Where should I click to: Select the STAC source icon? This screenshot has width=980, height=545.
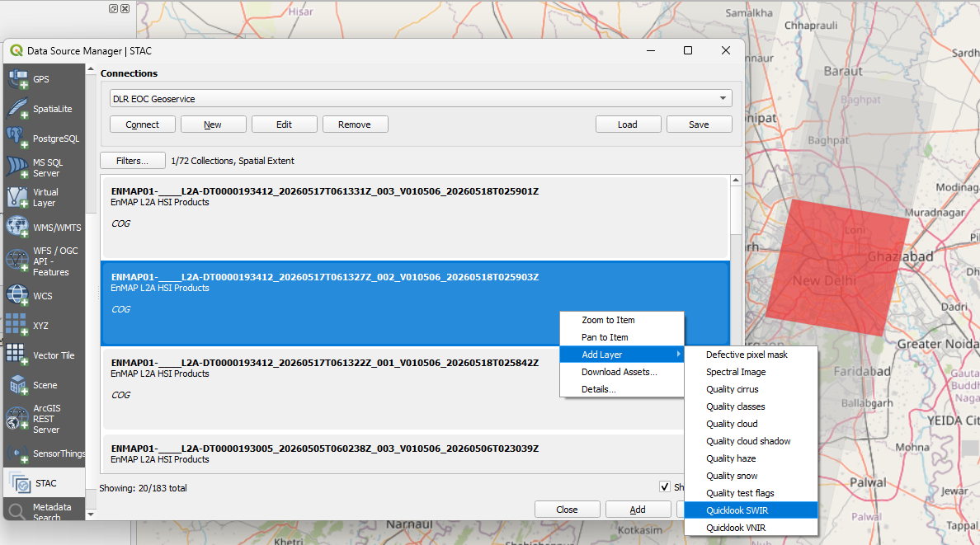coord(21,484)
